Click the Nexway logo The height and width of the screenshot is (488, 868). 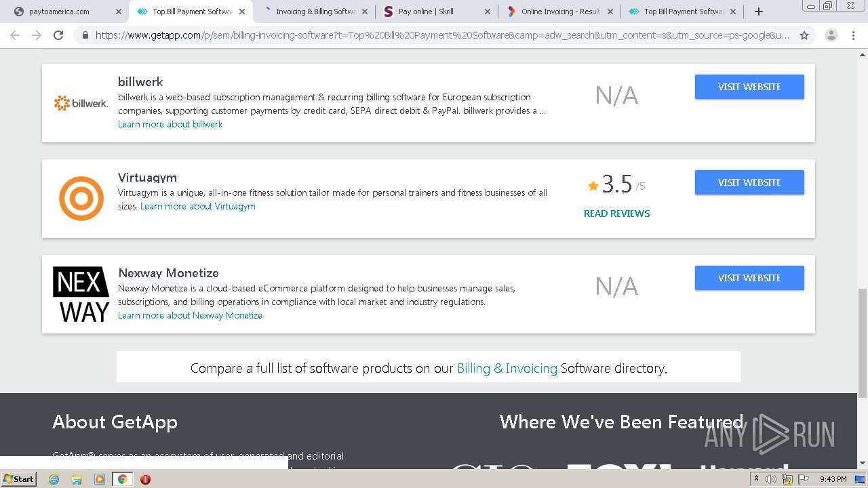[x=81, y=294]
